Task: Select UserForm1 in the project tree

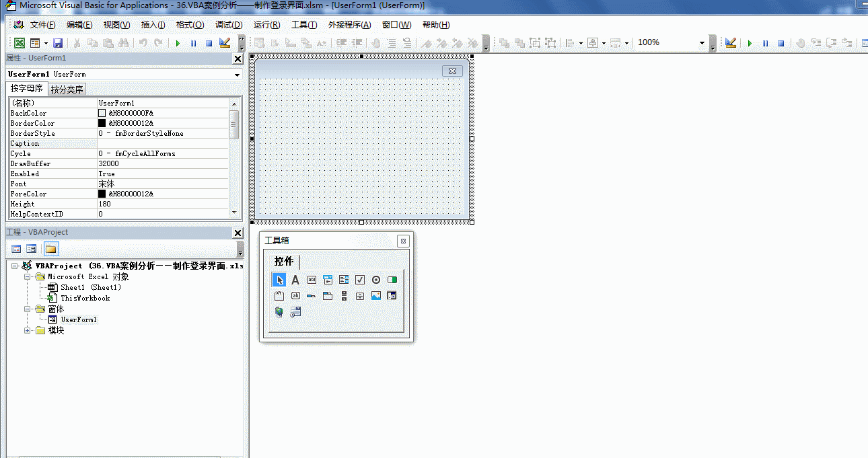Action: pos(79,319)
